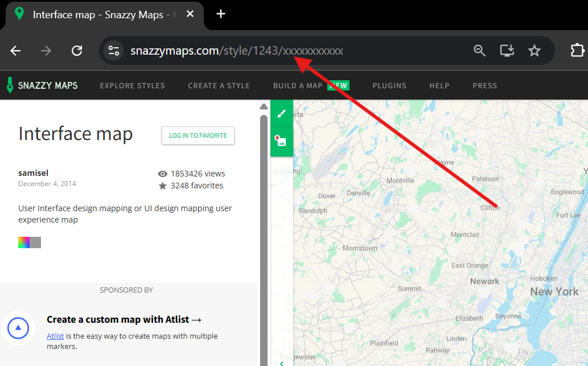
Task: Go back to the previous page
Action: point(15,51)
